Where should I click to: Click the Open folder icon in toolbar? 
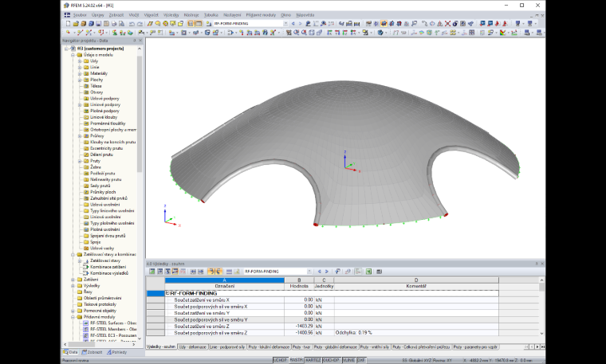[76, 24]
